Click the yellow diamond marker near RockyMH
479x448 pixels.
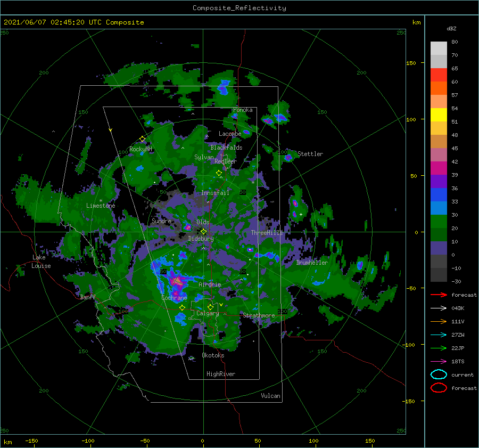[x=142, y=139]
